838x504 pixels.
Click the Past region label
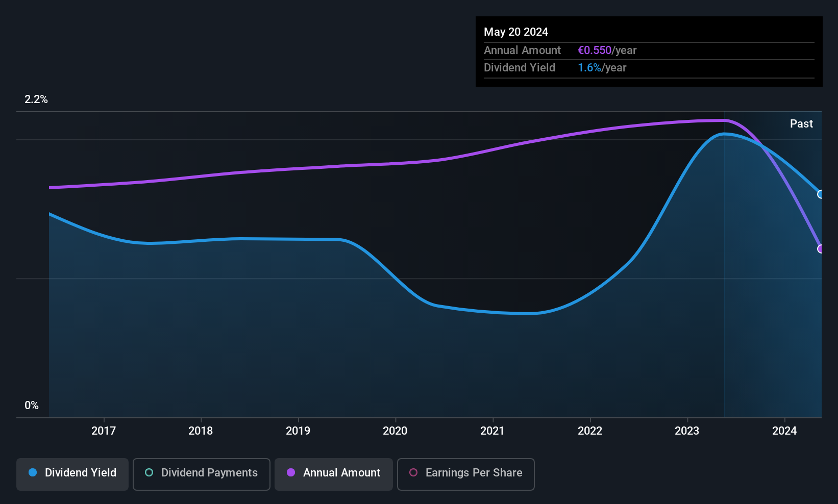[x=801, y=123]
